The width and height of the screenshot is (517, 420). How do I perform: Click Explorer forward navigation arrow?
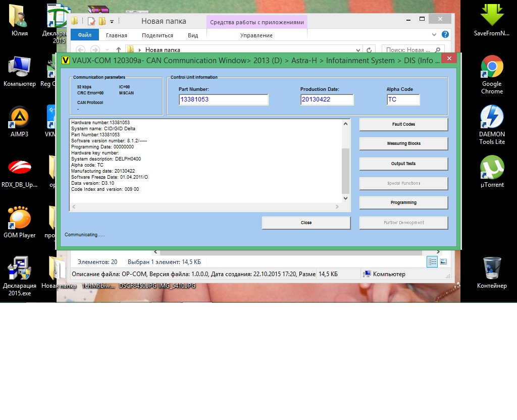95,50
